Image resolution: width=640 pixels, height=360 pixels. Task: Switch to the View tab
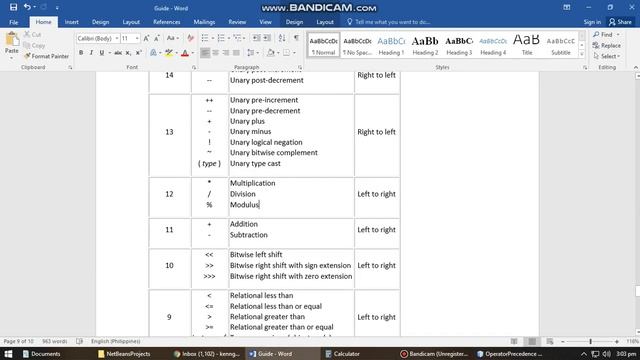(265, 22)
